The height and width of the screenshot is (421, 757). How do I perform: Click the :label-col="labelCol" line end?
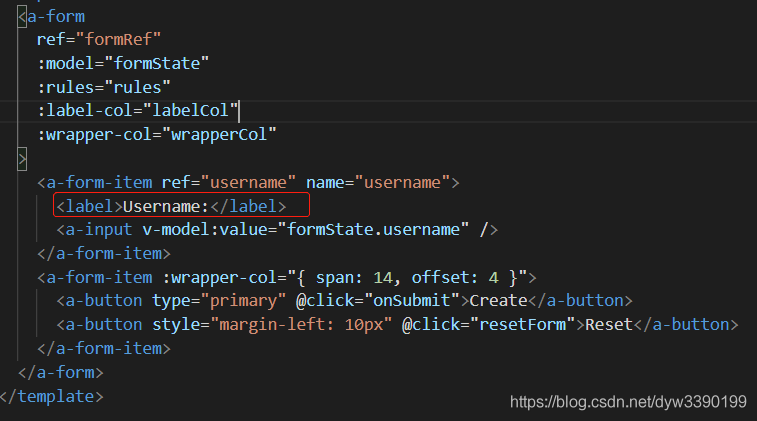tap(238, 111)
